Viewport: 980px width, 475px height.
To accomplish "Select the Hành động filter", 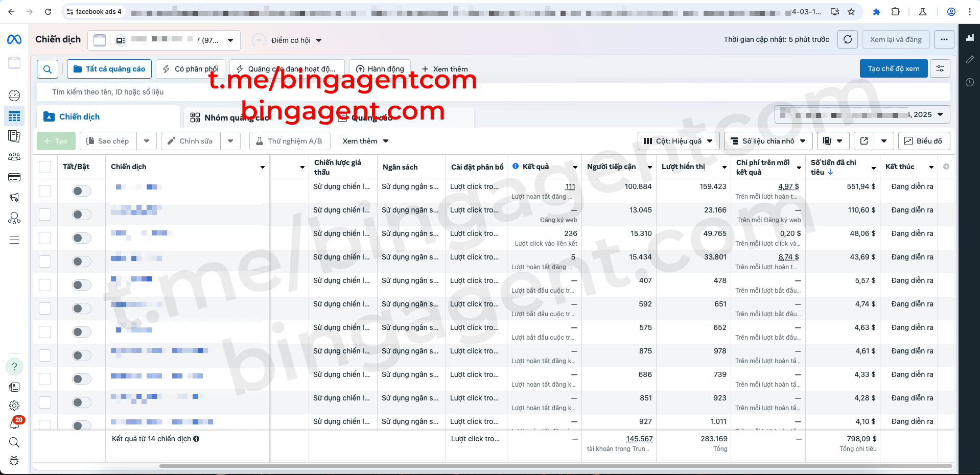I will [380, 69].
